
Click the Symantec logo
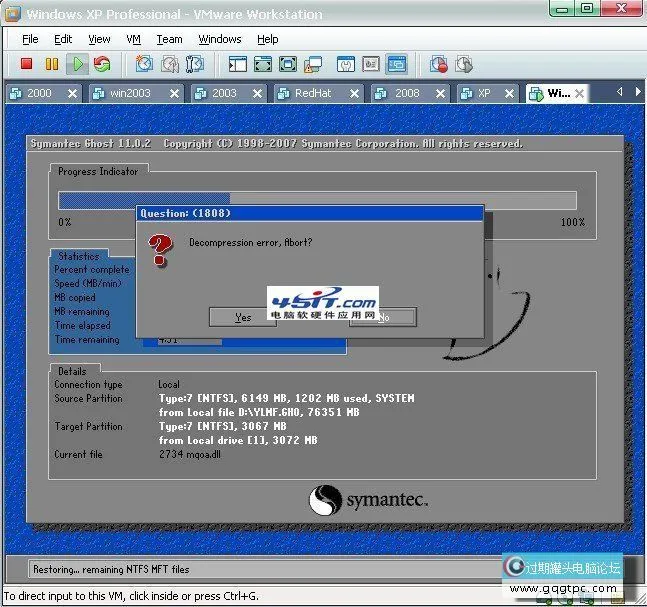[x=368, y=500]
